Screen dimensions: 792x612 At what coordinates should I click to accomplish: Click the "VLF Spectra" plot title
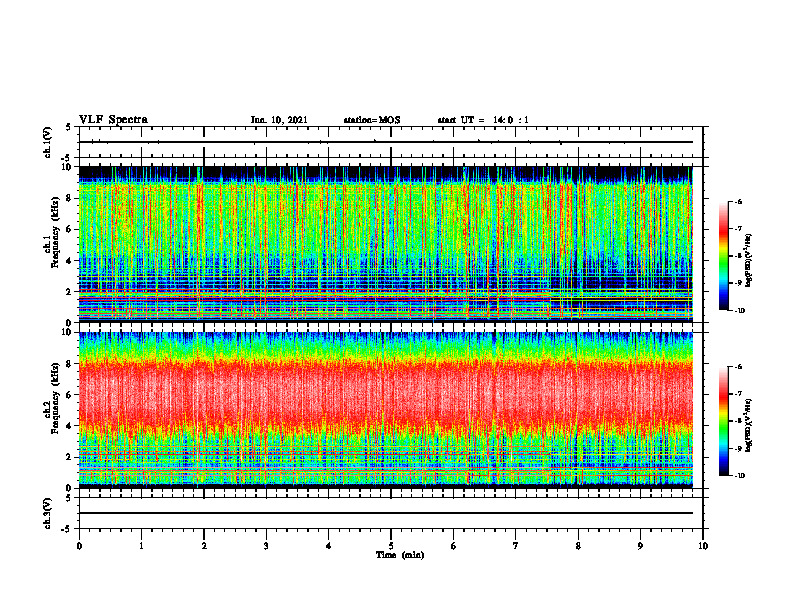pyautogui.click(x=113, y=120)
